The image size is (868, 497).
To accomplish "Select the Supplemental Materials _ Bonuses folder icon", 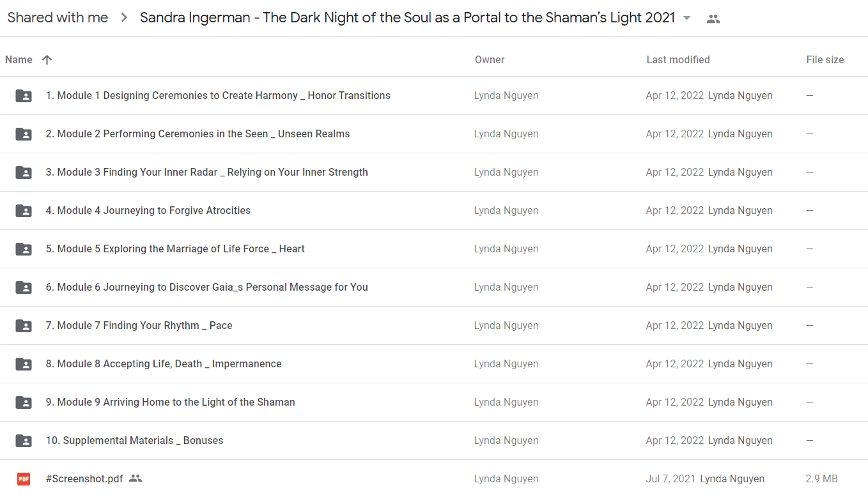I will coord(24,441).
